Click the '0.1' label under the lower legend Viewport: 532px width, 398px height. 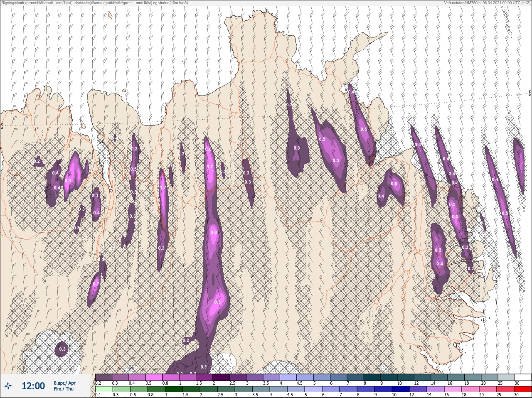click(x=98, y=395)
